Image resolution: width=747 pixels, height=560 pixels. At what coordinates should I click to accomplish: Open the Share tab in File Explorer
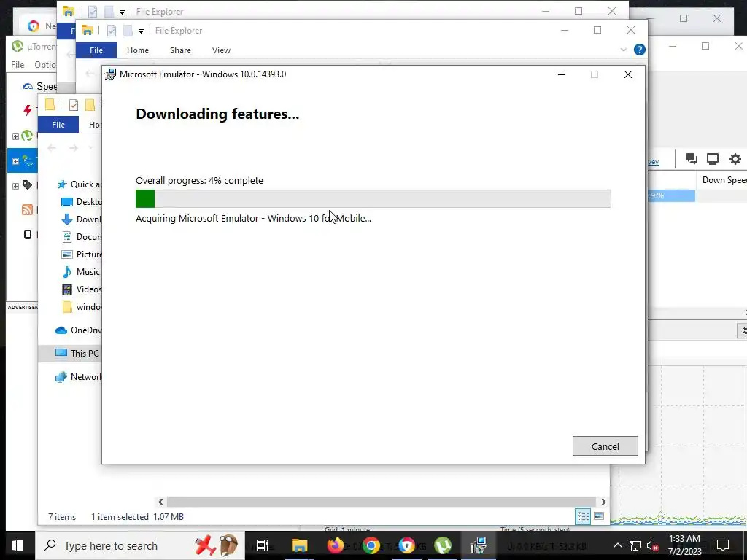(x=180, y=50)
